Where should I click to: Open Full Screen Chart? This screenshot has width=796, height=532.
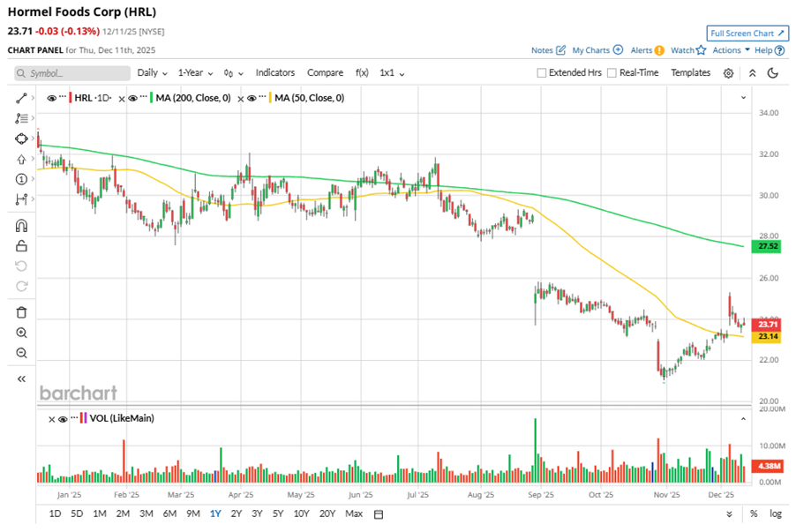(747, 34)
